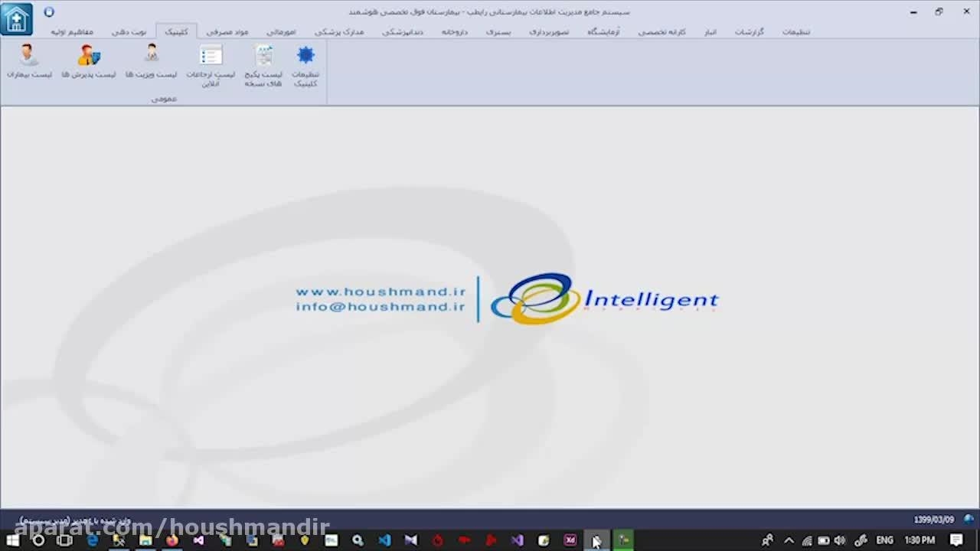Click the hospital home application button
Image resolution: width=980 pixels, height=551 pixels.
16,19
